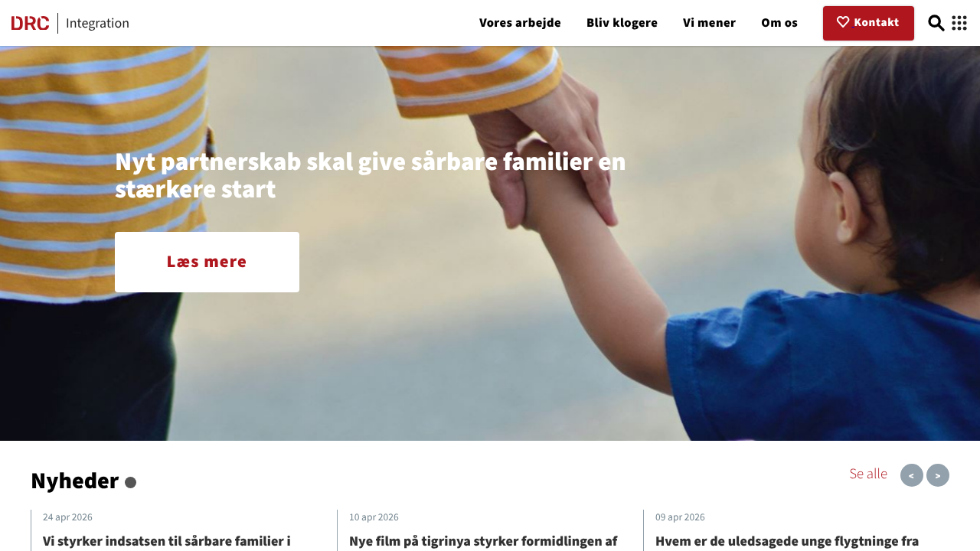Click the heart icon on Kontakt
The height and width of the screenshot is (551, 980).
point(843,22)
